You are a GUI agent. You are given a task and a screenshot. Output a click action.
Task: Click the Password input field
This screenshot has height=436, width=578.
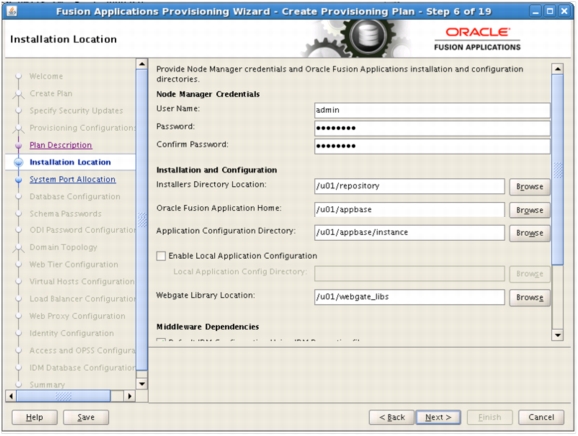click(x=432, y=128)
